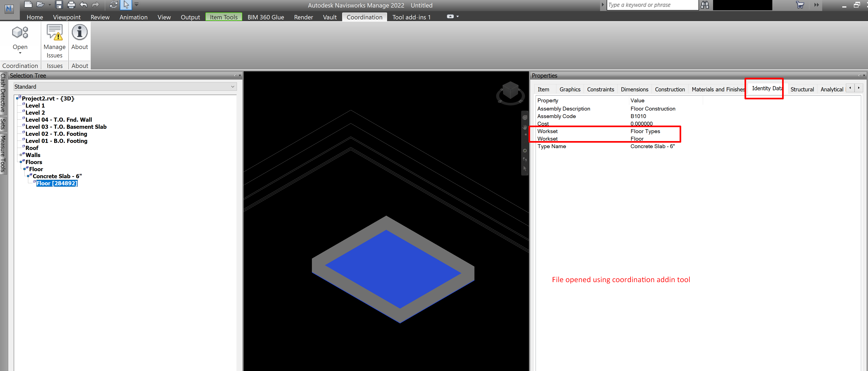Image resolution: width=868 pixels, height=371 pixels.
Task: Open the Dimensions properties tab
Action: (x=634, y=89)
